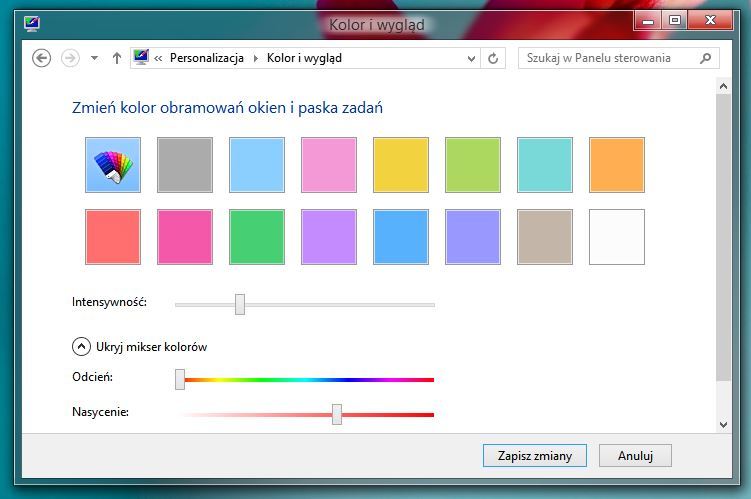
Task: Refresh the page with refresh icon
Action: coord(493,58)
